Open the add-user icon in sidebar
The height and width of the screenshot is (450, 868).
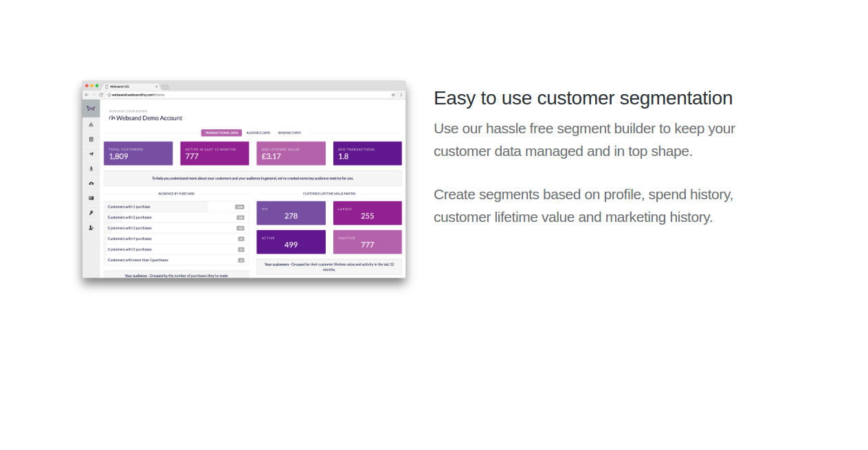click(91, 227)
